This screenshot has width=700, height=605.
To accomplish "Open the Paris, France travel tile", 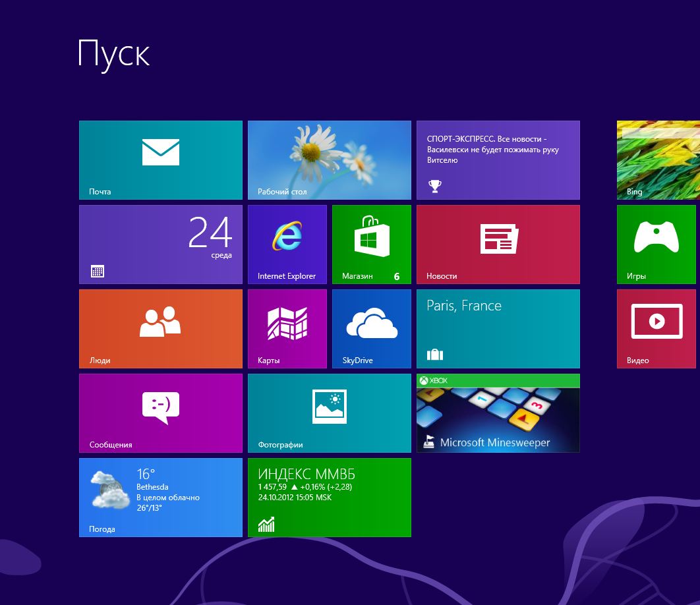I will pos(498,329).
